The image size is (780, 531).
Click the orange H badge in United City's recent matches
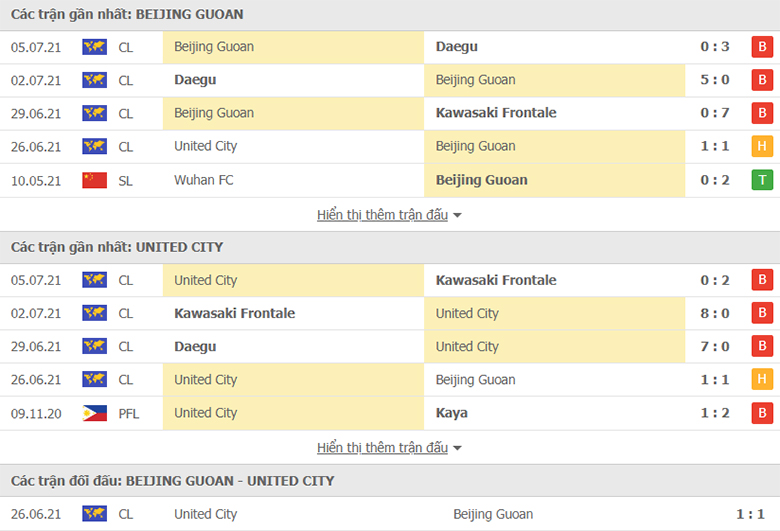[762, 379]
